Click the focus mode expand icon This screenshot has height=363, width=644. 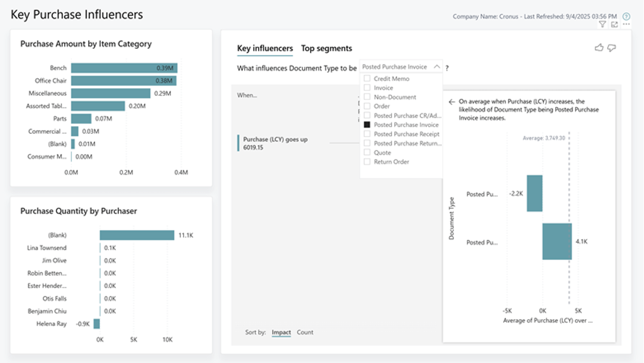pos(615,25)
